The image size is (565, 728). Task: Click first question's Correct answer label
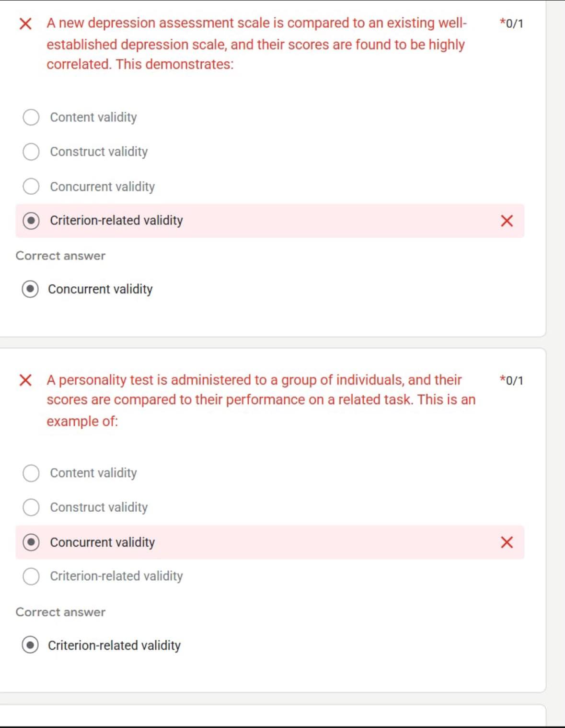tap(60, 256)
